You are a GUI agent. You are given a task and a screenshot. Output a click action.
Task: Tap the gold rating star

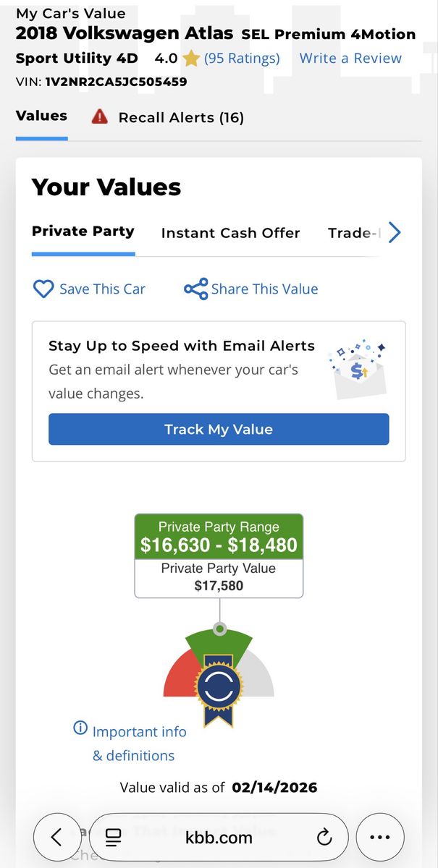191,59
